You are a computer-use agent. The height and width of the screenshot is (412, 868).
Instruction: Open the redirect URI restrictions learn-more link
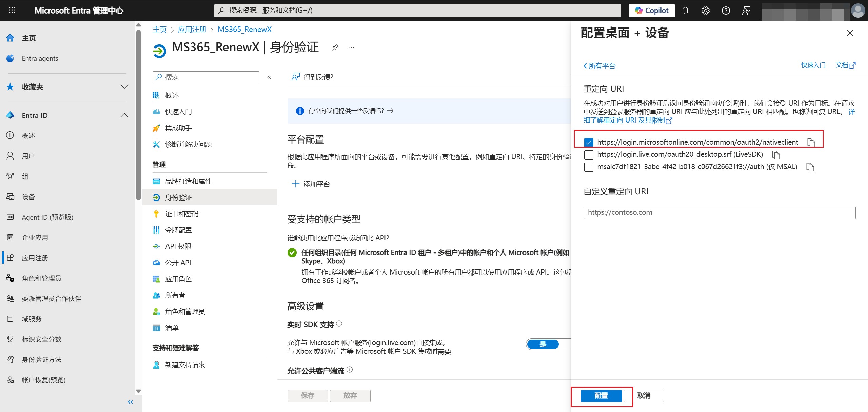click(628, 120)
